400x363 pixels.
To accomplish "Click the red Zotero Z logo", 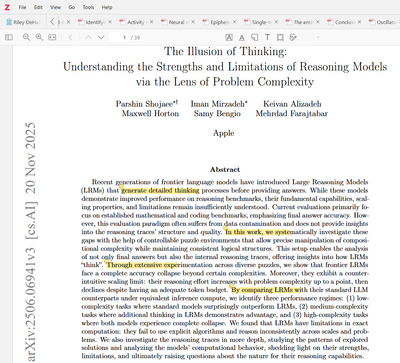I will (x=7, y=7).
